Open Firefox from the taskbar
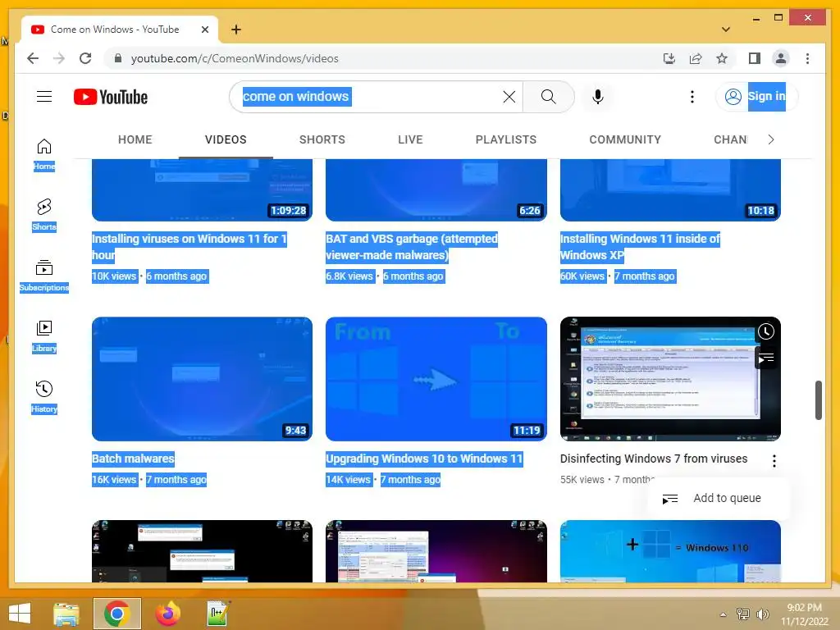Image resolution: width=840 pixels, height=630 pixels. (167, 614)
